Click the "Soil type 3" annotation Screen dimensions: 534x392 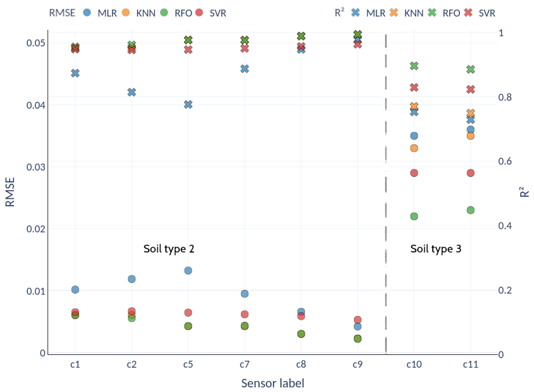tap(436, 249)
